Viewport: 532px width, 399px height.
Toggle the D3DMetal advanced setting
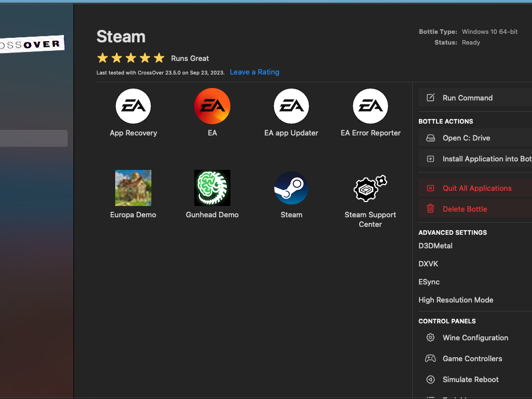click(x=435, y=245)
